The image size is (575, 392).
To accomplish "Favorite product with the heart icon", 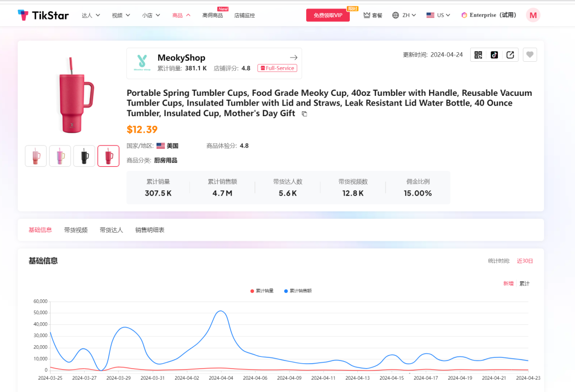I will pos(530,55).
